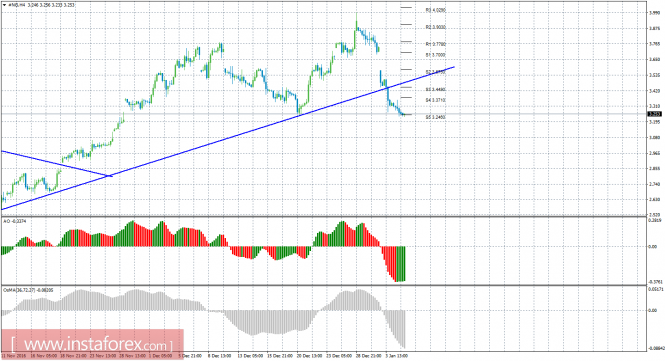The height and width of the screenshot is (361, 665).
Task: Select the S4 3.3710 support level label
Action: pyautogui.click(x=436, y=100)
